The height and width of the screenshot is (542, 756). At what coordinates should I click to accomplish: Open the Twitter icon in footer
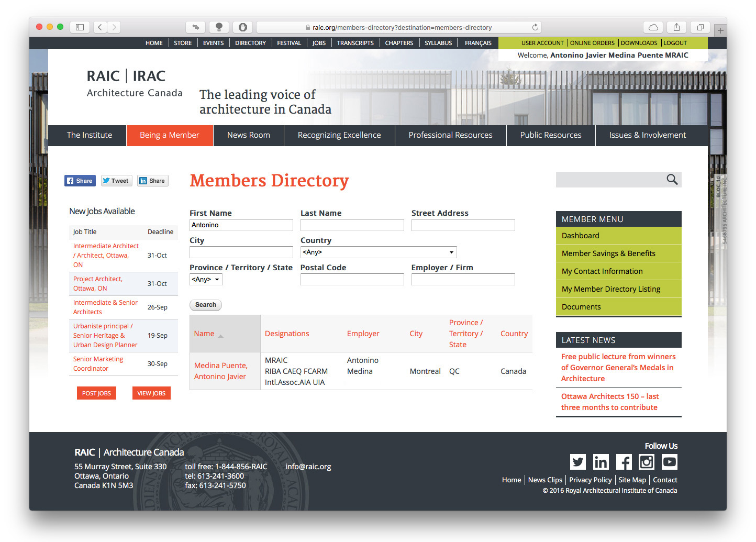point(578,462)
